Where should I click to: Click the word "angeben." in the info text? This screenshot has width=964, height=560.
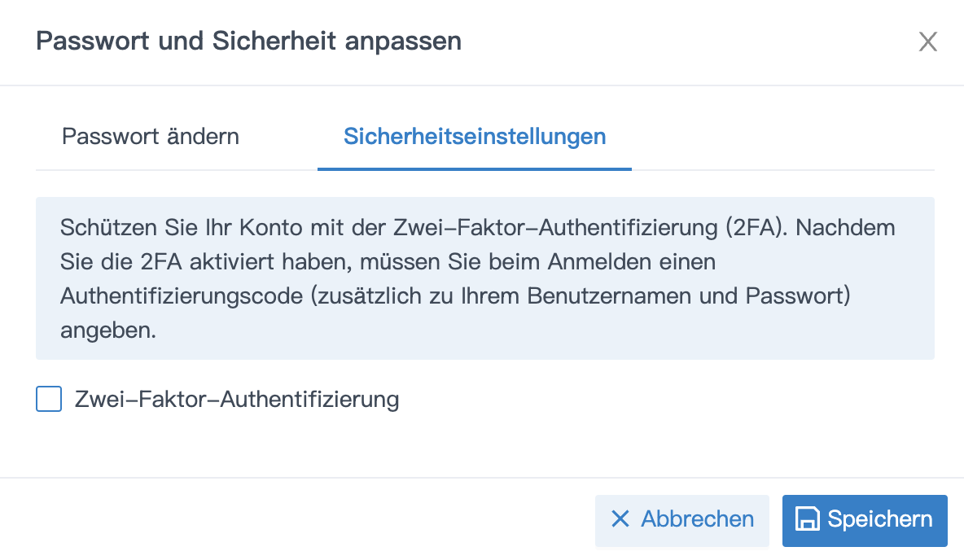107,331
